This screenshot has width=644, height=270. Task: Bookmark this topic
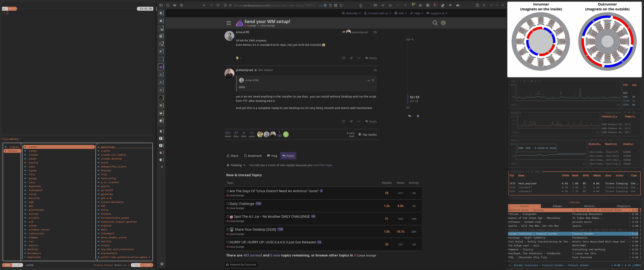click(x=253, y=156)
